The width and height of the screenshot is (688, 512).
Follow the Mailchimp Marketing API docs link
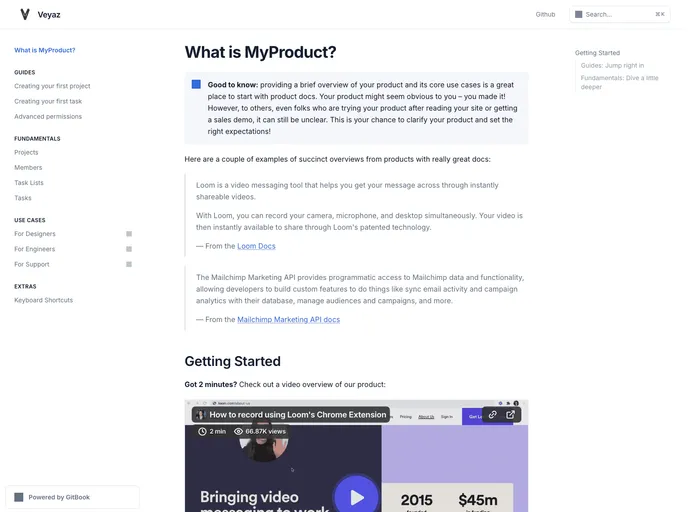[288, 319]
